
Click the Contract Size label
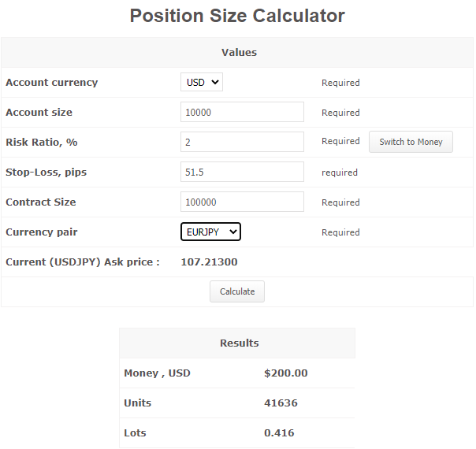click(x=41, y=202)
